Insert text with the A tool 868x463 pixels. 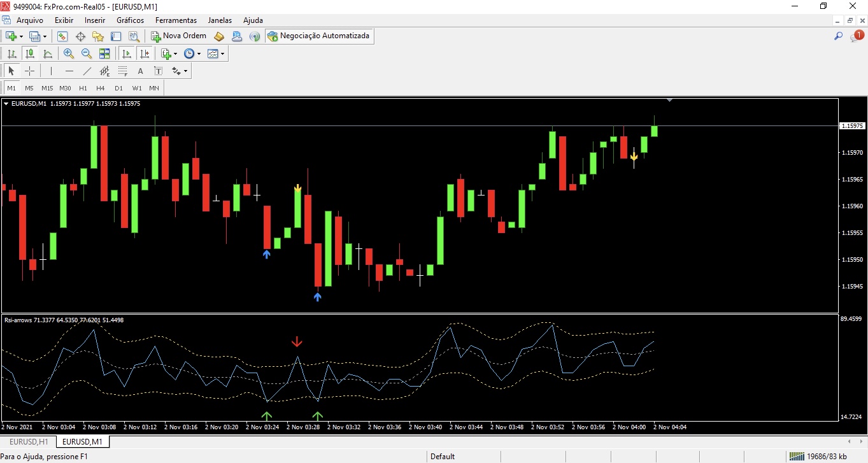pyautogui.click(x=141, y=71)
